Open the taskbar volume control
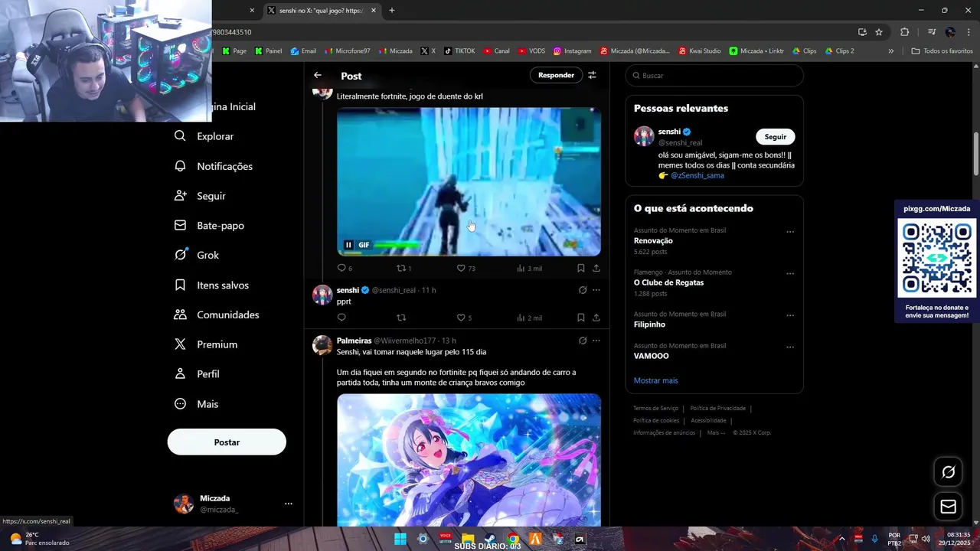980x551 pixels. 925,539
